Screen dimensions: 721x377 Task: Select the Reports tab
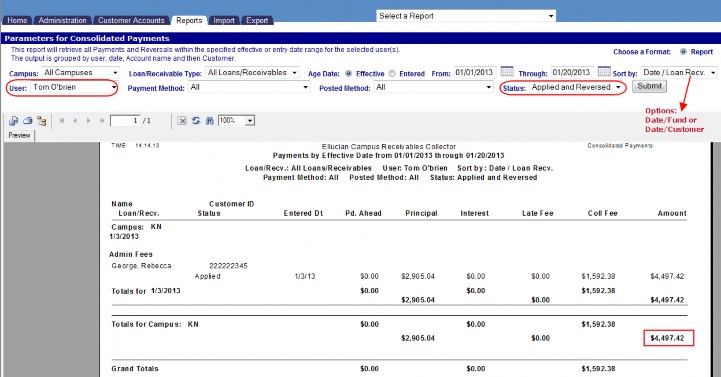(x=189, y=20)
